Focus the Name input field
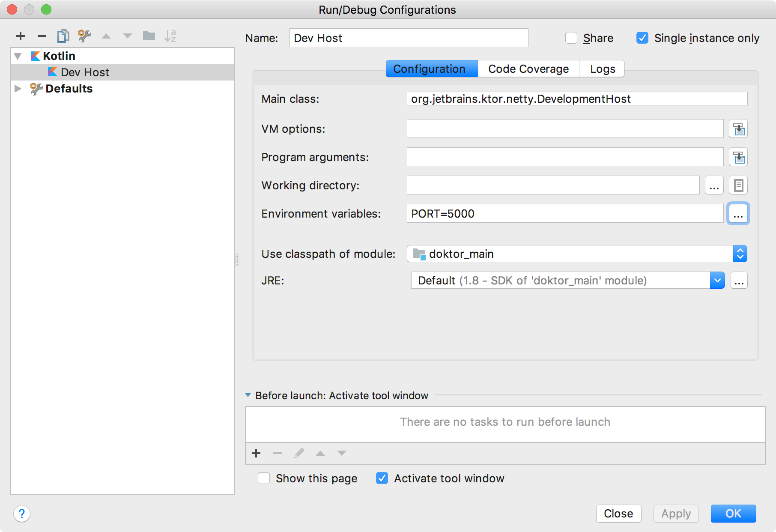 pos(409,38)
